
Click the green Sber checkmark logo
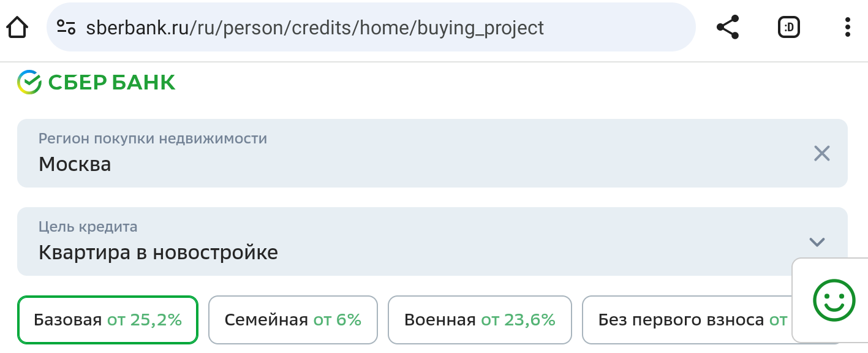coord(29,82)
